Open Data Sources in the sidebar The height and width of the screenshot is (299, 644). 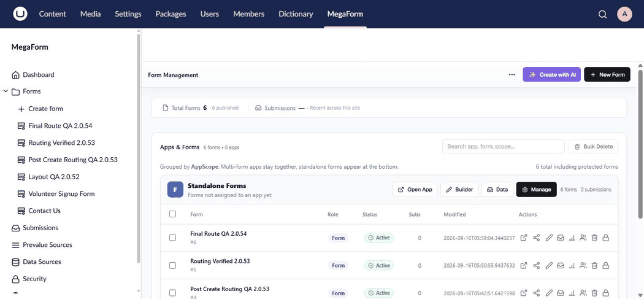pyautogui.click(x=42, y=262)
